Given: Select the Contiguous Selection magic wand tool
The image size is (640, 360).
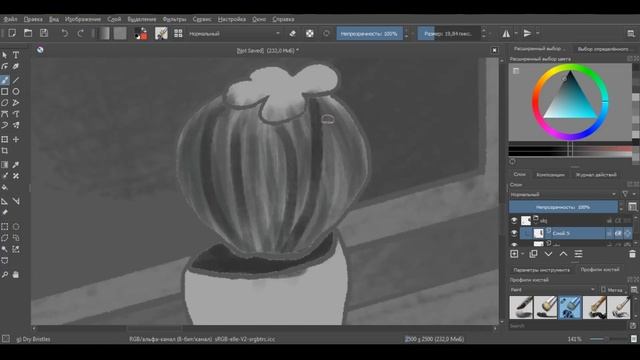Looking at the screenshot, I should pos(4,249).
